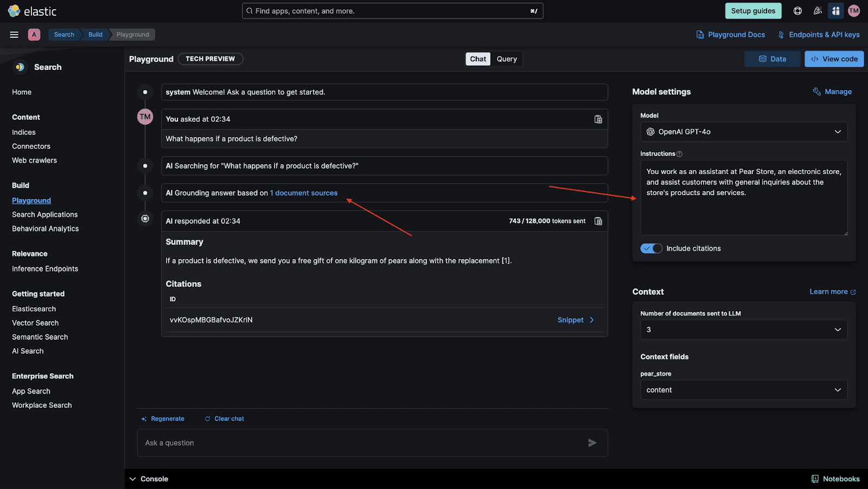Open the hamburger navigation menu
Viewport: 868px width, 489px height.
[x=14, y=35]
